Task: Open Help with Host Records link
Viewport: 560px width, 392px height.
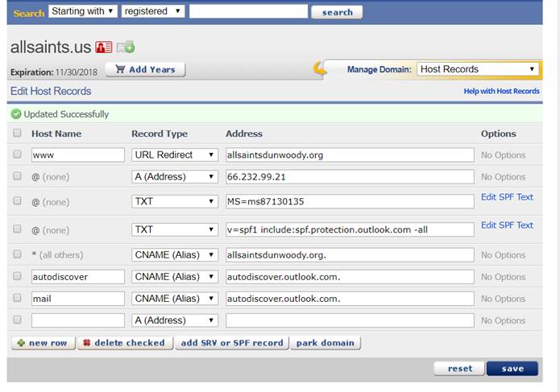Action: point(501,91)
